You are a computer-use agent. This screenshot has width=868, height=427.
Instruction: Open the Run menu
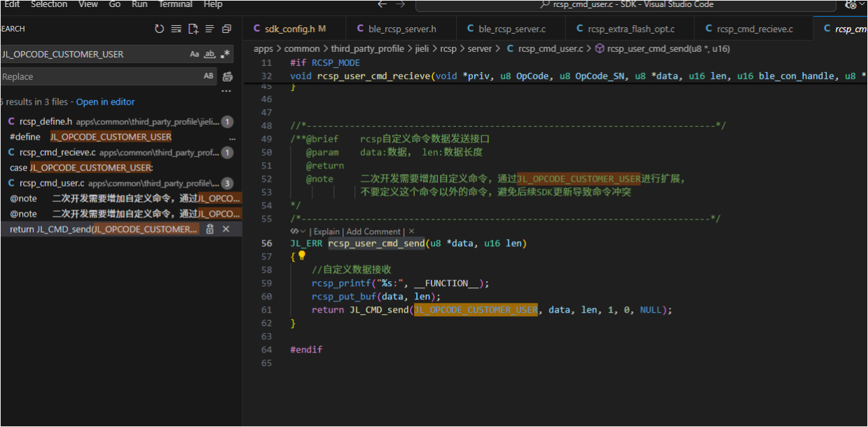tap(139, 4)
